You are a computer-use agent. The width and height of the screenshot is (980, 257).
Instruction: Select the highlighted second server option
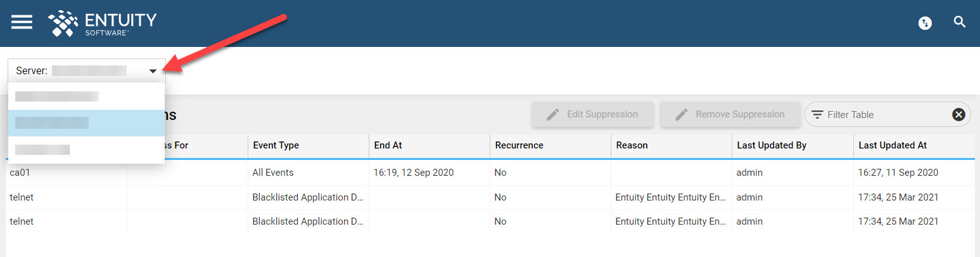point(86,123)
